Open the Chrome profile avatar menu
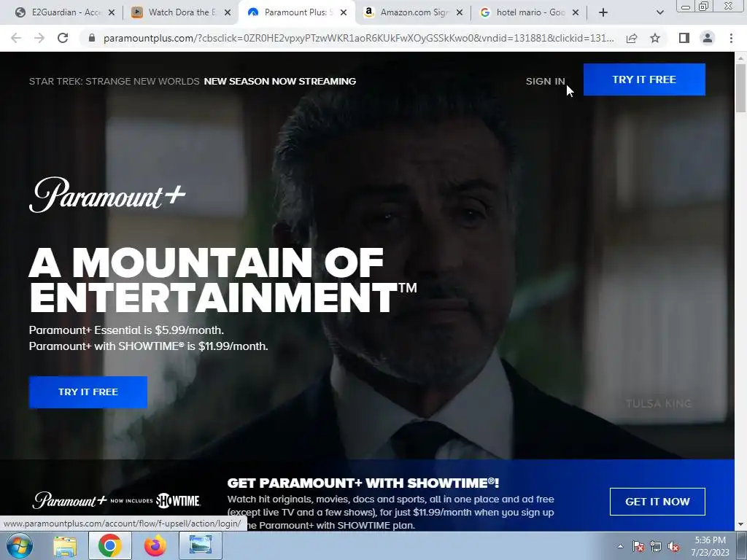747x560 pixels. click(708, 38)
